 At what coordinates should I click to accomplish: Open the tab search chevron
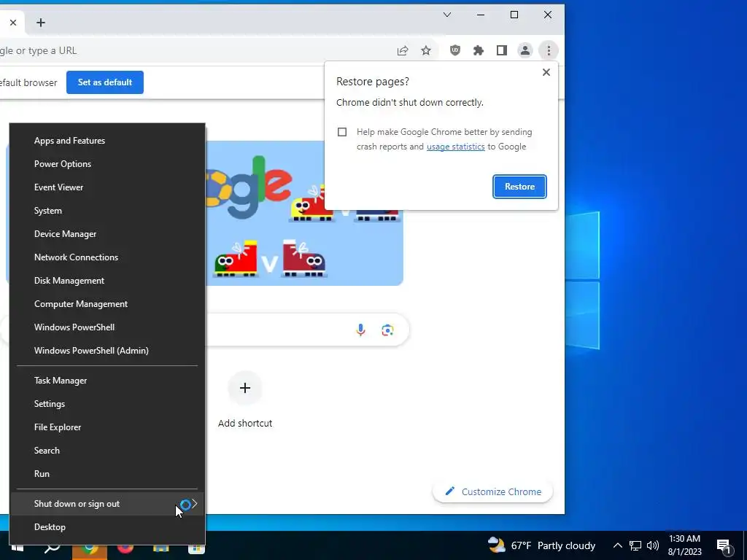(x=447, y=15)
